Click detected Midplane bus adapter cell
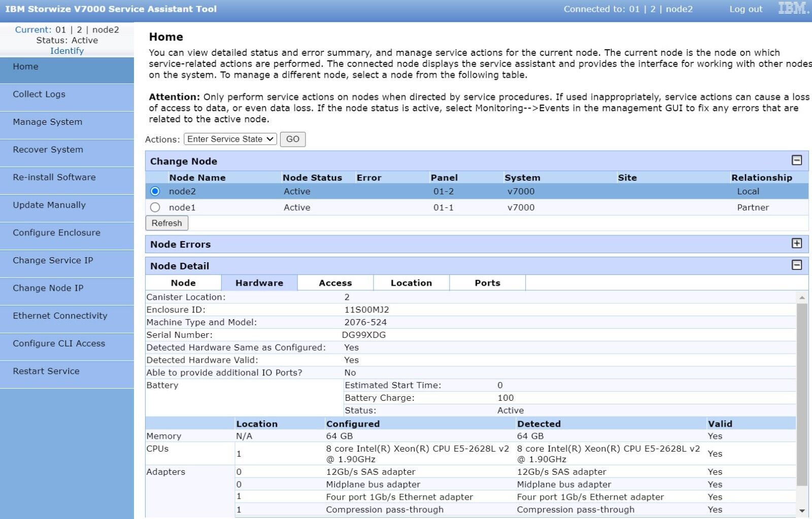 [x=564, y=485]
